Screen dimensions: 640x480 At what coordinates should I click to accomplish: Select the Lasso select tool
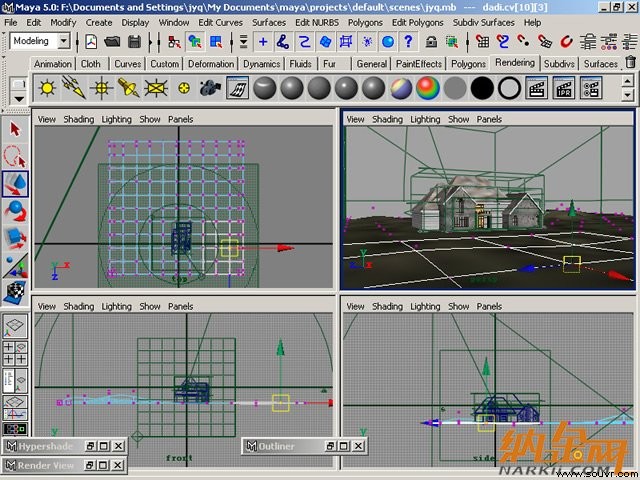point(16,156)
